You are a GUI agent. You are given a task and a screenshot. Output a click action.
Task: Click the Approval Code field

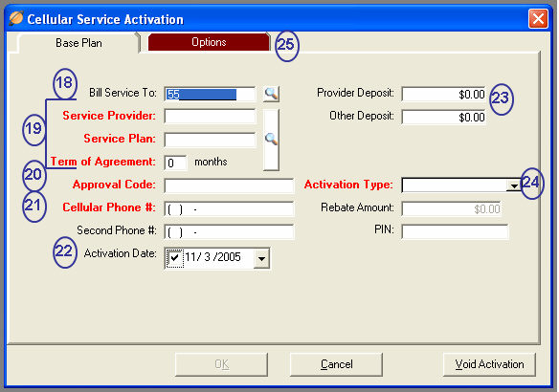click(x=229, y=185)
